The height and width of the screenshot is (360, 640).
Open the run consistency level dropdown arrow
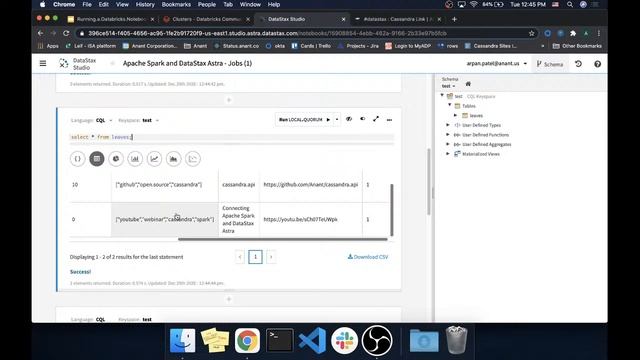click(337, 120)
